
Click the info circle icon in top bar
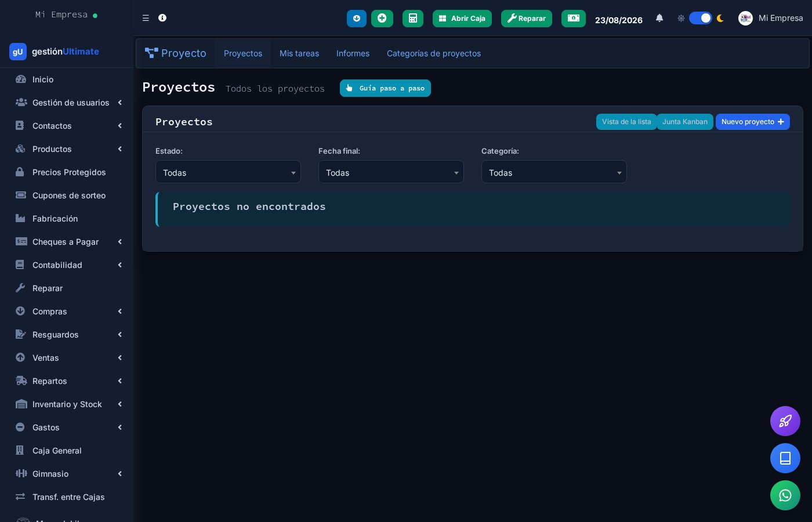point(162,18)
